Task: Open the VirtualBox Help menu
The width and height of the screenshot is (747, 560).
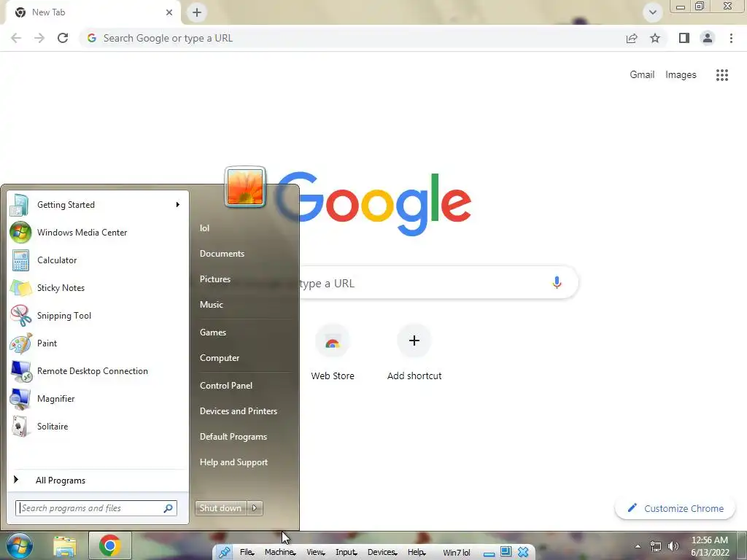Action: 417,553
